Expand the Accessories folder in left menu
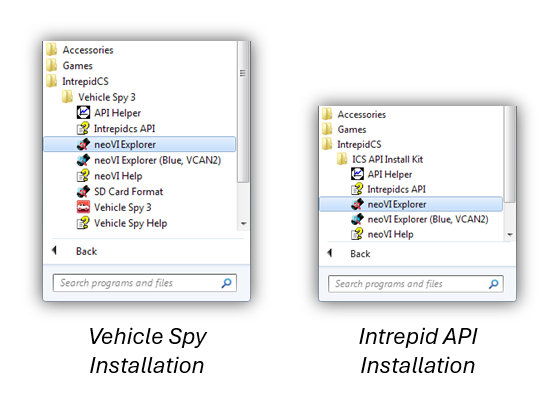 (80, 50)
